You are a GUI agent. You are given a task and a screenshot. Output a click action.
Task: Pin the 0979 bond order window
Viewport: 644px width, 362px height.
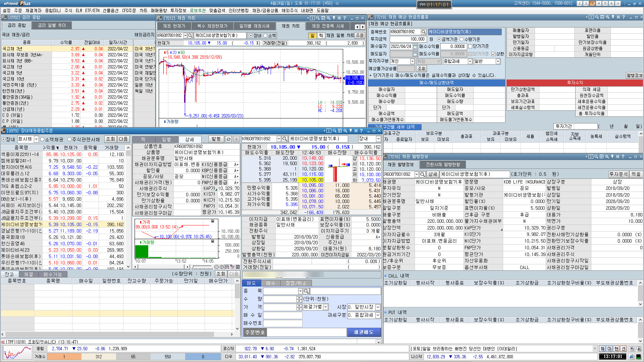point(351,131)
